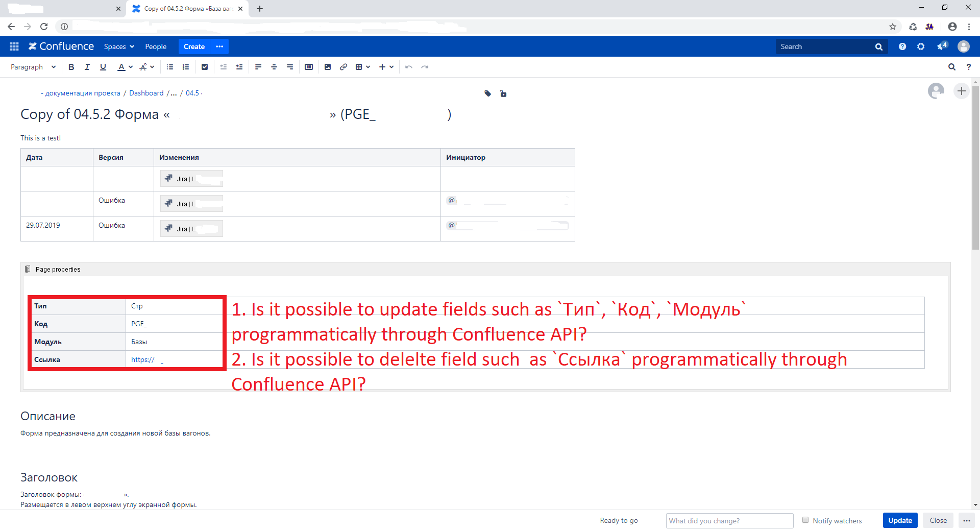Insert a bulleted list
Viewport: 980px width, 531px height.
click(x=170, y=67)
